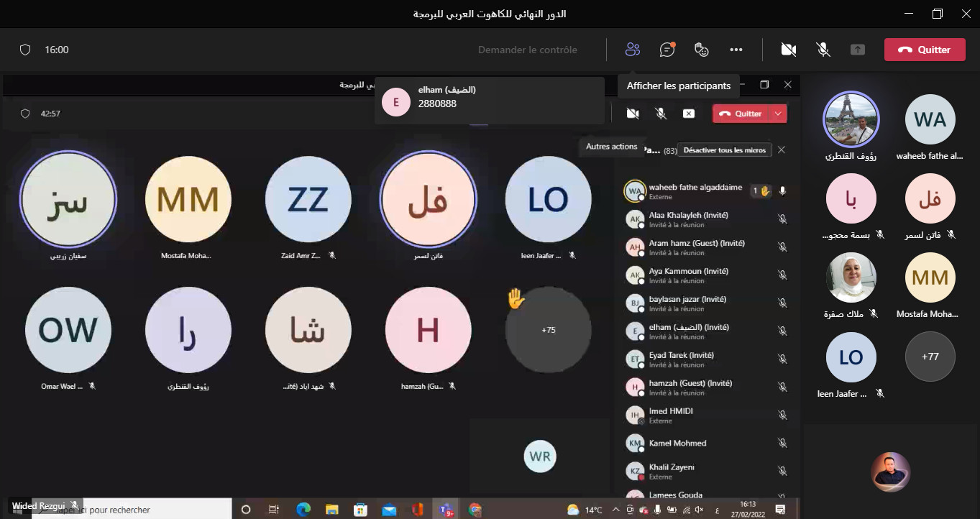Image resolution: width=980 pixels, height=519 pixels.
Task: Select hamzah (Guest) (Invité) in the participant list
Action: pos(705,387)
